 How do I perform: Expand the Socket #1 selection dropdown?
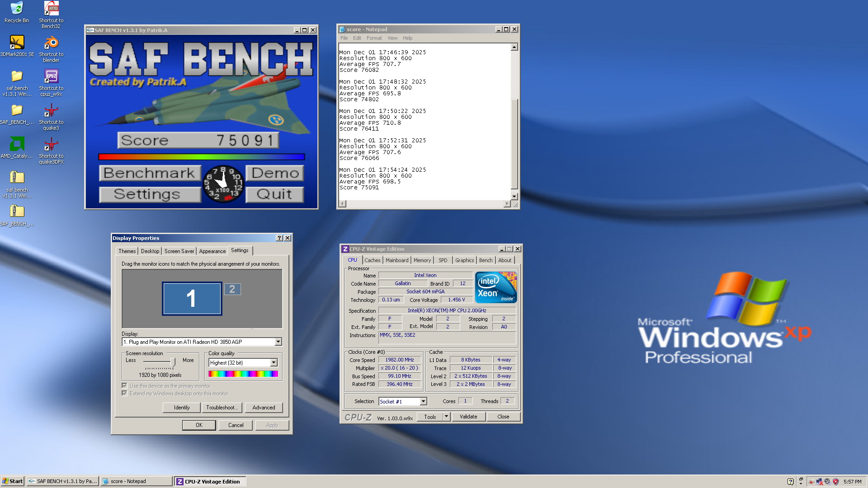coord(423,402)
